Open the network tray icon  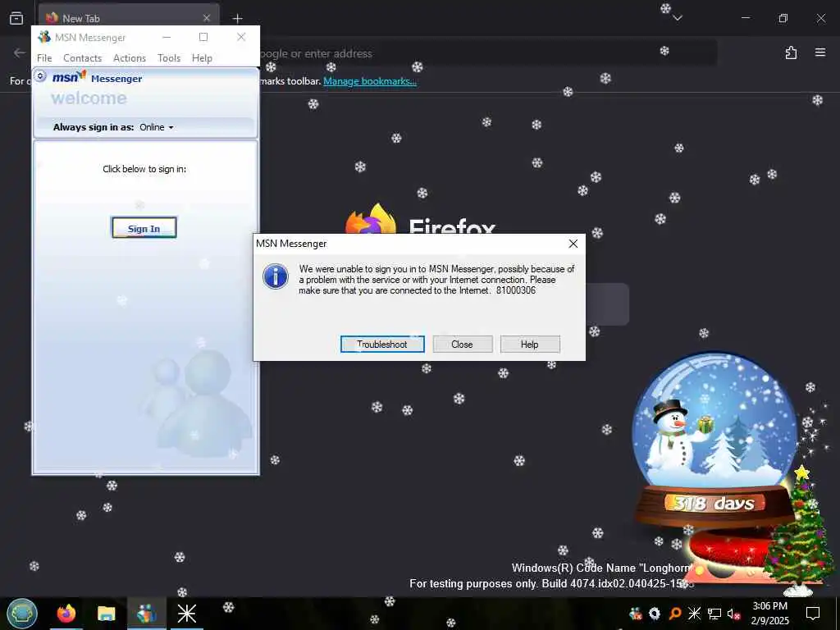(714, 614)
